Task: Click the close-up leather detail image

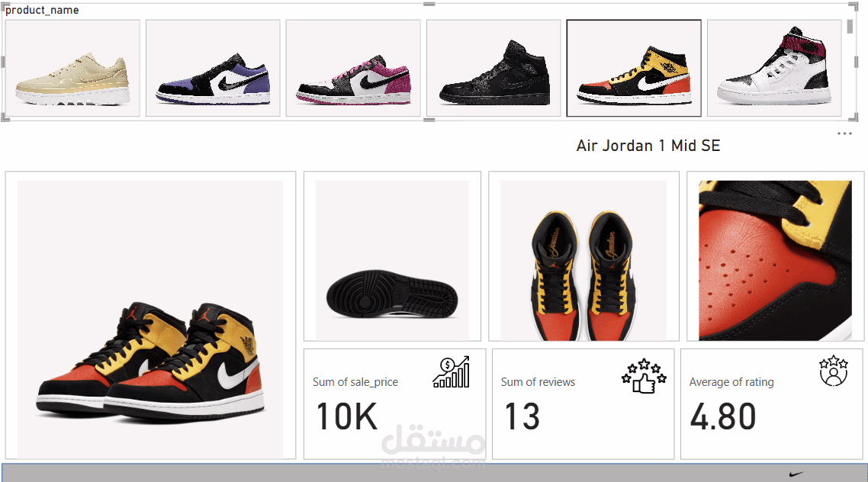Action: pos(775,260)
